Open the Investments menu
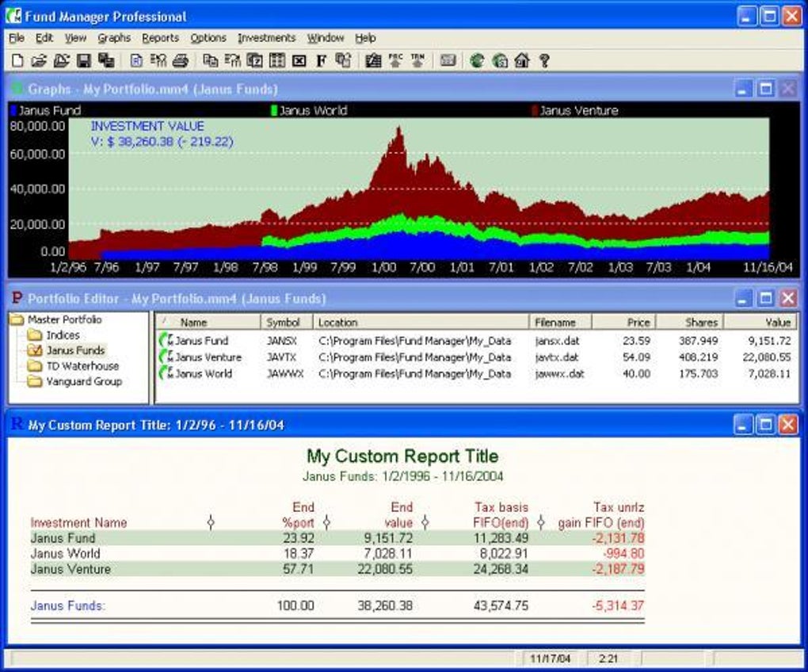 (x=267, y=37)
